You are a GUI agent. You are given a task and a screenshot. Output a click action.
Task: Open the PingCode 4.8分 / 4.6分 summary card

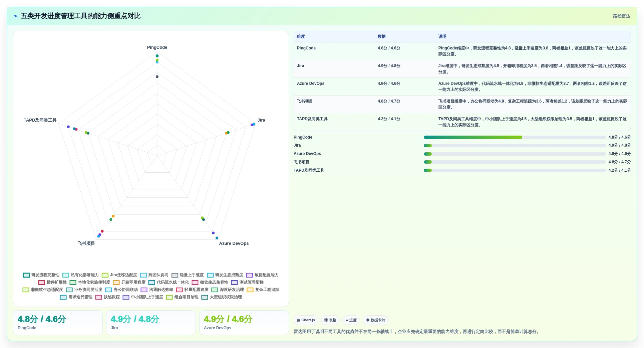58,323
